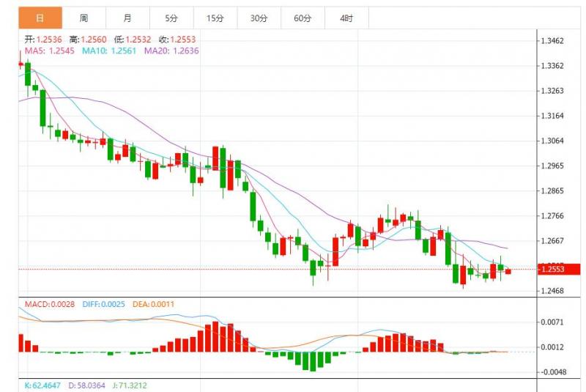Click the latest red candlestick on the chart

508,272
